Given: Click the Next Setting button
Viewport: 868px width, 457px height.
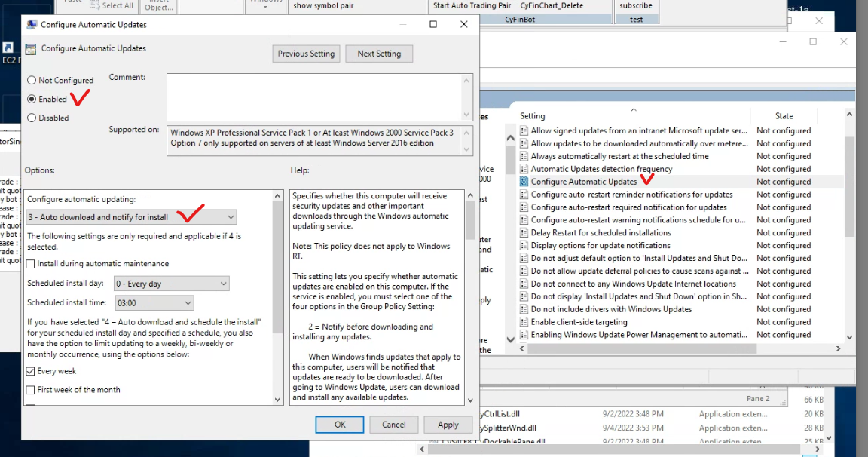Looking at the screenshot, I should pyautogui.click(x=379, y=54).
